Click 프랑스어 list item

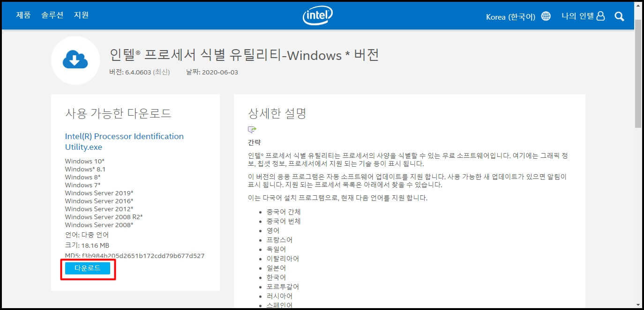279,240
